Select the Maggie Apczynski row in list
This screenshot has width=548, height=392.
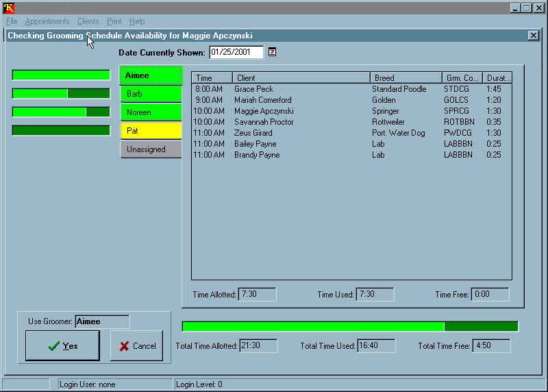351,111
